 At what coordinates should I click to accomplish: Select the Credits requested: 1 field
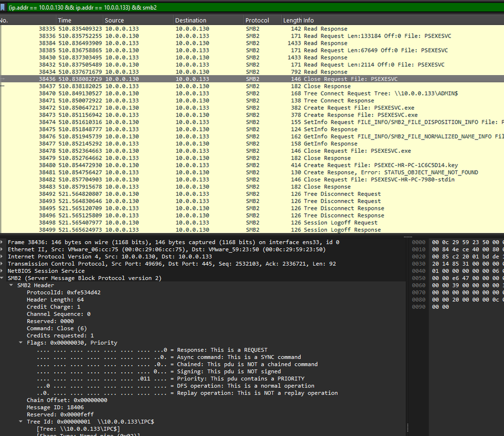tap(60, 335)
